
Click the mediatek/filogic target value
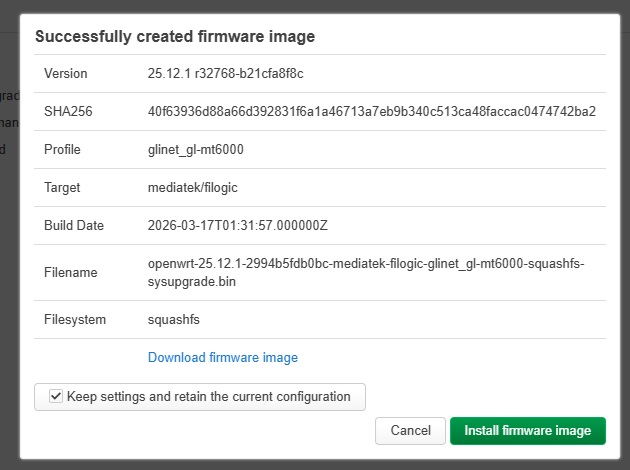(193, 188)
